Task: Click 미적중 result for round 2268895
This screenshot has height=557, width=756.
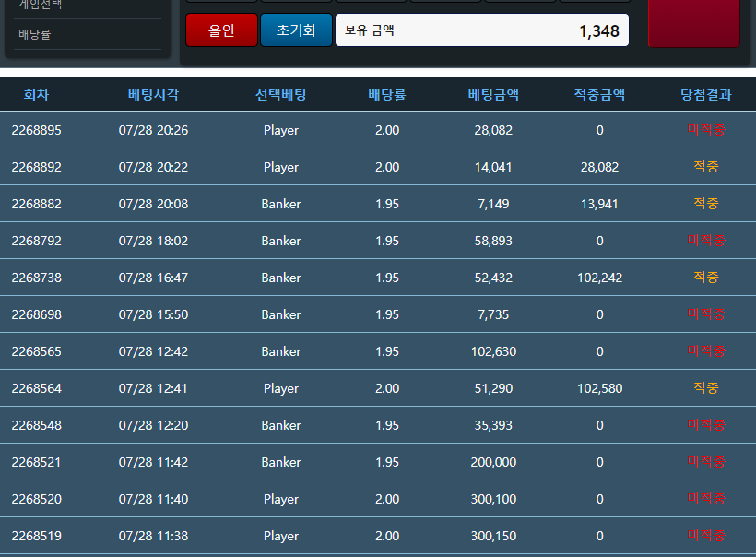Action: tap(706, 129)
